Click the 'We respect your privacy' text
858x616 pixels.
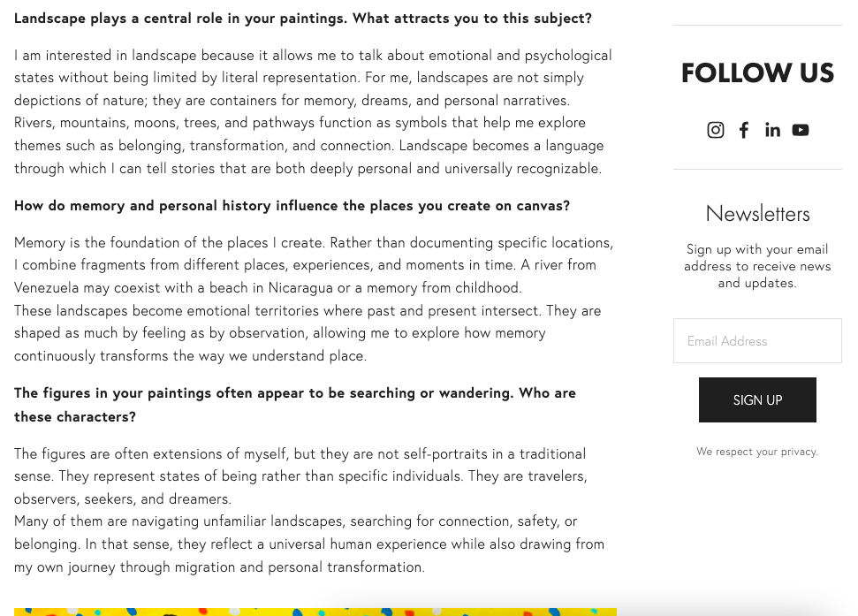757,452
